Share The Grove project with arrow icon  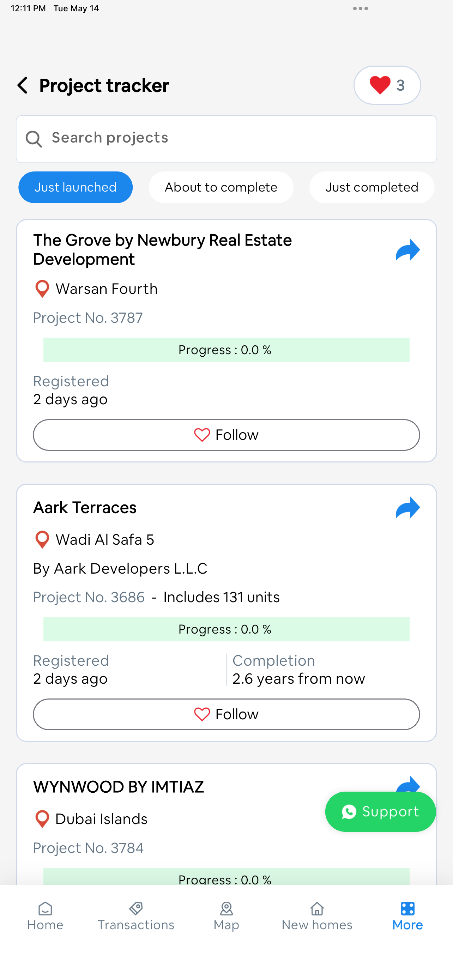[x=407, y=250]
